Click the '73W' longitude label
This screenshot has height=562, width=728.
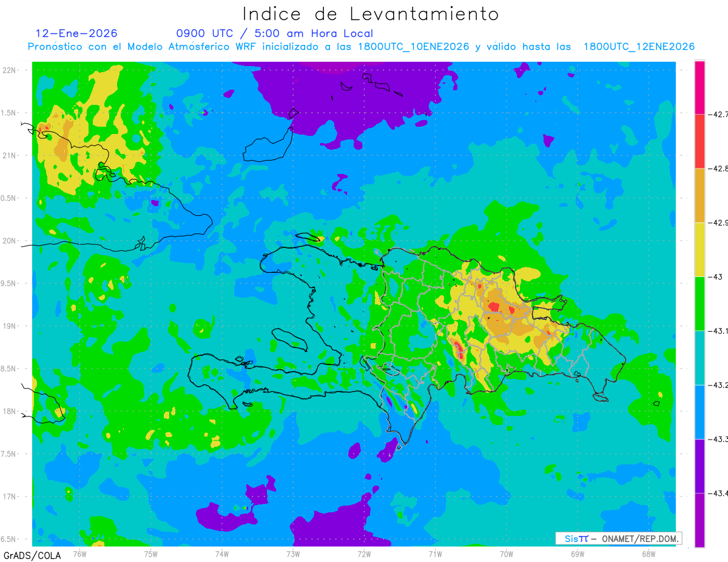pos(293,553)
